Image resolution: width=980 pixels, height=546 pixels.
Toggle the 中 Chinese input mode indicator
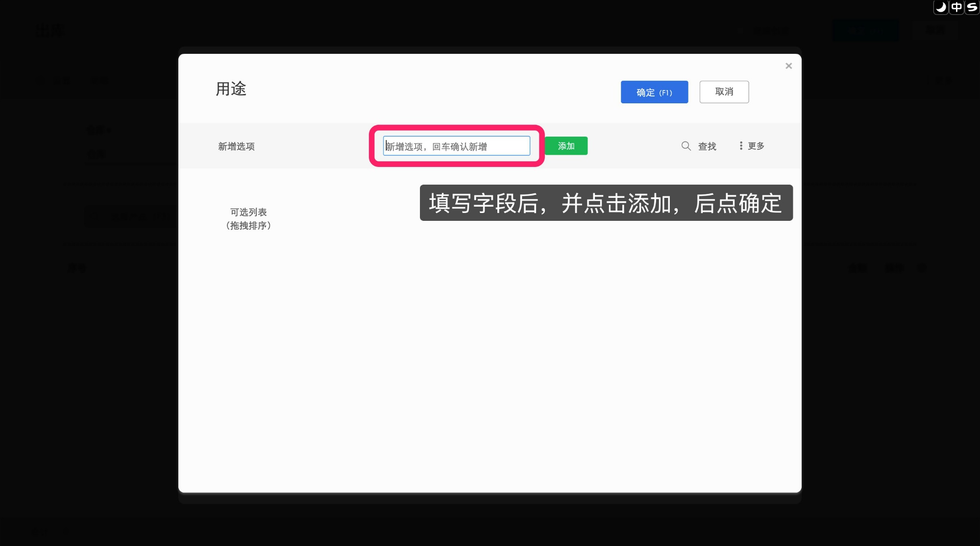point(956,7)
